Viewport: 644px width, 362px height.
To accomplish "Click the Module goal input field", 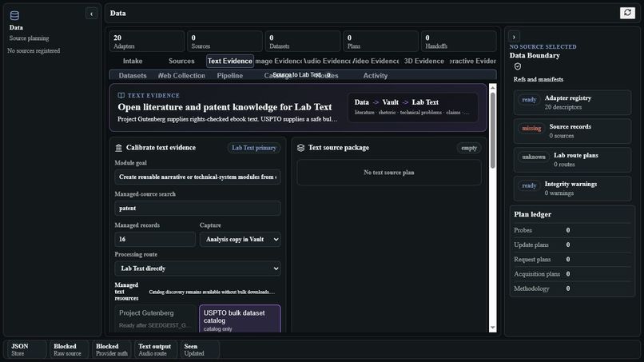I will coord(197,177).
